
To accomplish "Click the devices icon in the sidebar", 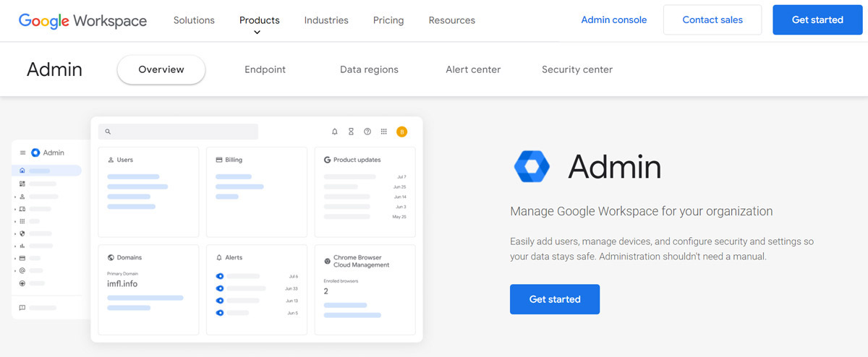I will tap(22, 209).
